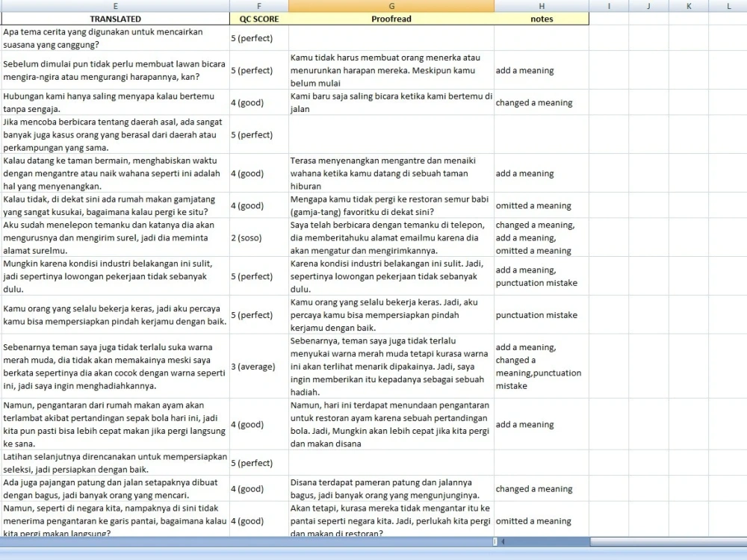Select column E header
This screenshot has width=747, height=560.
point(115,6)
